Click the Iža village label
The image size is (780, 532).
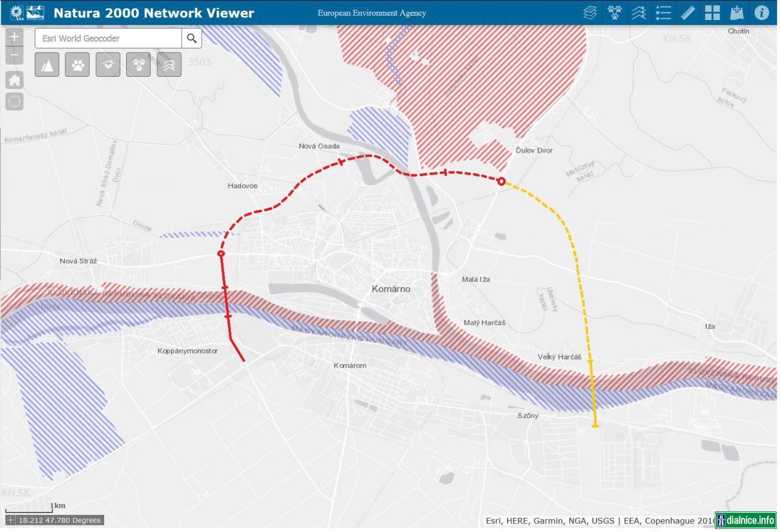[710, 327]
